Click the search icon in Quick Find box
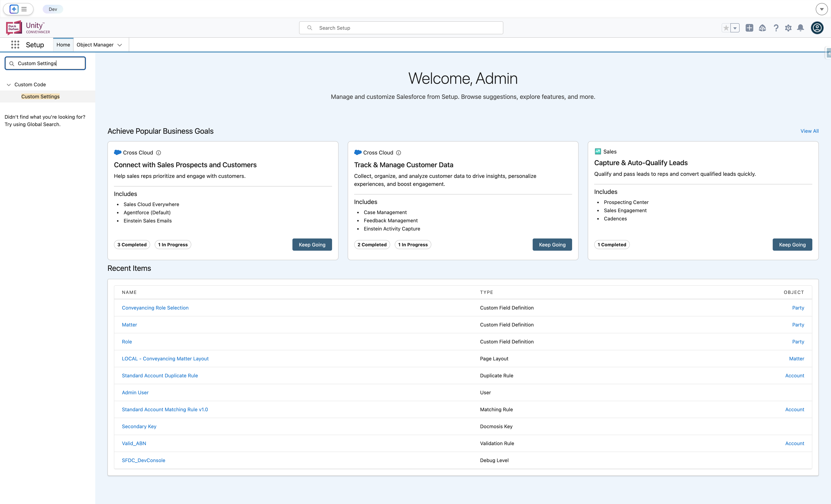Image resolution: width=831 pixels, height=504 pixels. coord(12,63)
